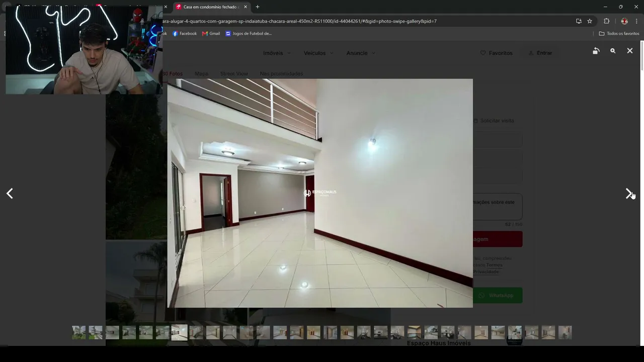644x362 pixels.
Task: Select the 'Casa em condomínio fechado' tab
Action: tap(211, 7)
